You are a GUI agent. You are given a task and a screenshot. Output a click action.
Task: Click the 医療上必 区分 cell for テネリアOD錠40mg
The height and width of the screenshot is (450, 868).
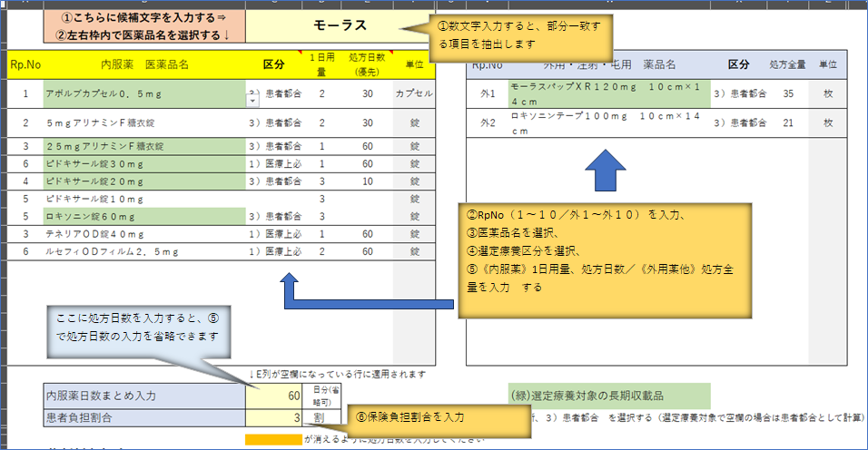click(274, 234)
